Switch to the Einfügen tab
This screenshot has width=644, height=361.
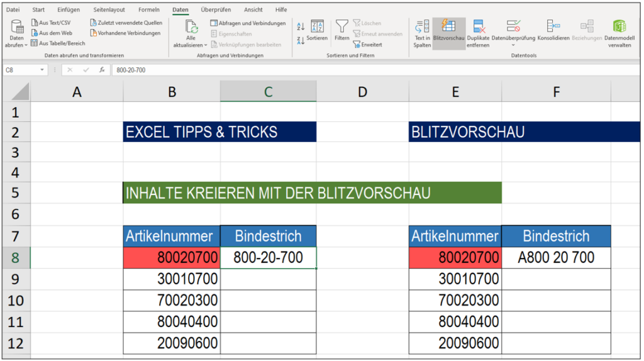coord(69,9)
